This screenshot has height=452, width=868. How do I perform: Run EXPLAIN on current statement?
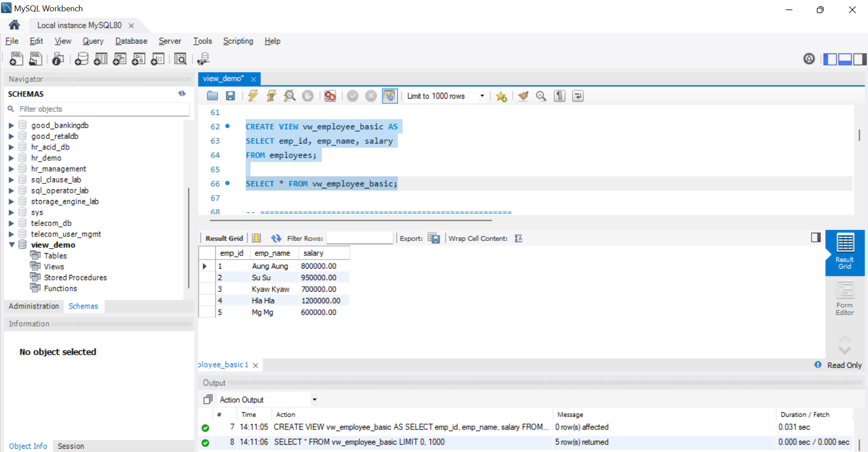290,96
